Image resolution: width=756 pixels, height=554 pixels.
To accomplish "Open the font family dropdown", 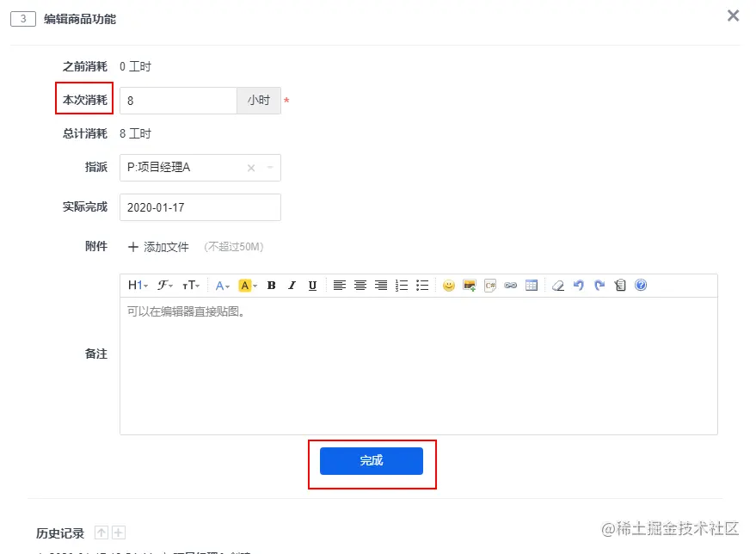I will tap(164, 286).
